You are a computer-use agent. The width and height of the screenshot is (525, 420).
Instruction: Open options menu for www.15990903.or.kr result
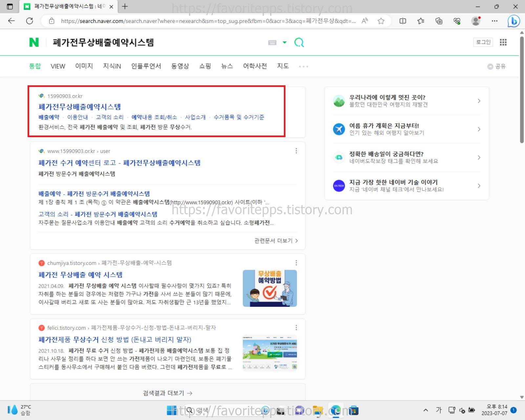(296, 151)
